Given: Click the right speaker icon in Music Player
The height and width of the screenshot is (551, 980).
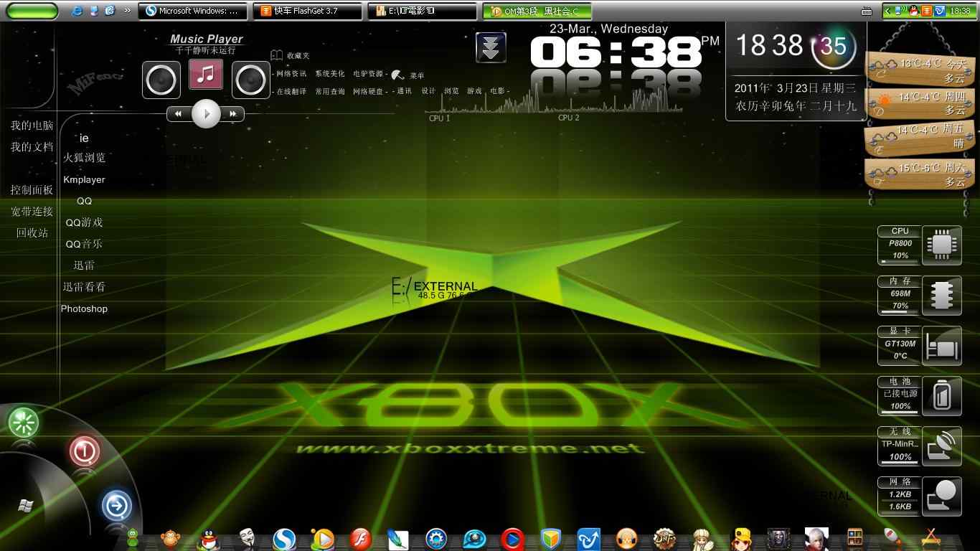Looking at the screenshot, I should pos(250,80).
